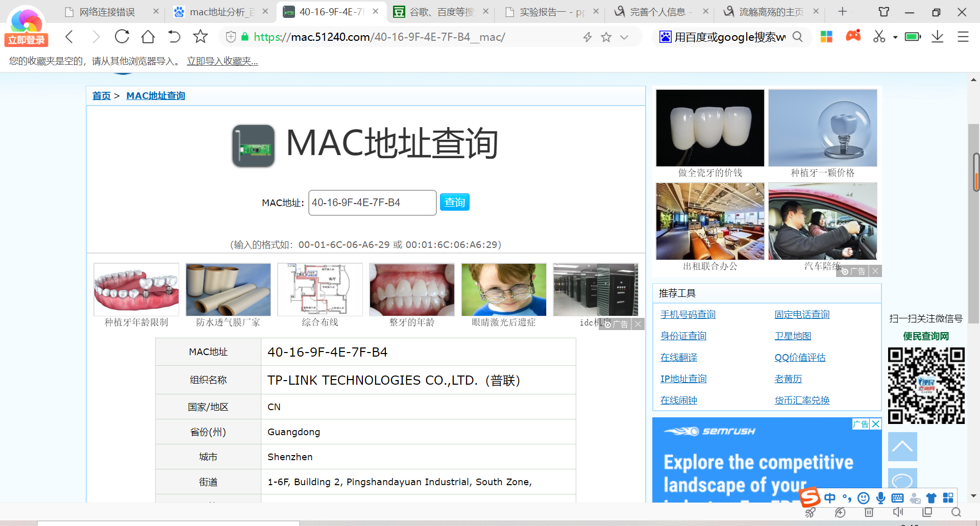Open the 在线翻译 tool link
Viewport: 980px width, 526px height.
point(679,357)
